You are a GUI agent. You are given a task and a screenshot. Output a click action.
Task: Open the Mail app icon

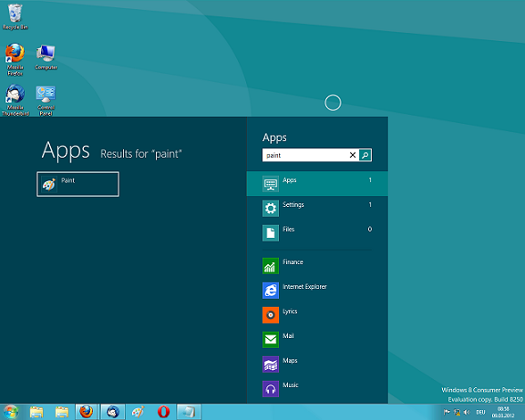[x=271, y=340]
